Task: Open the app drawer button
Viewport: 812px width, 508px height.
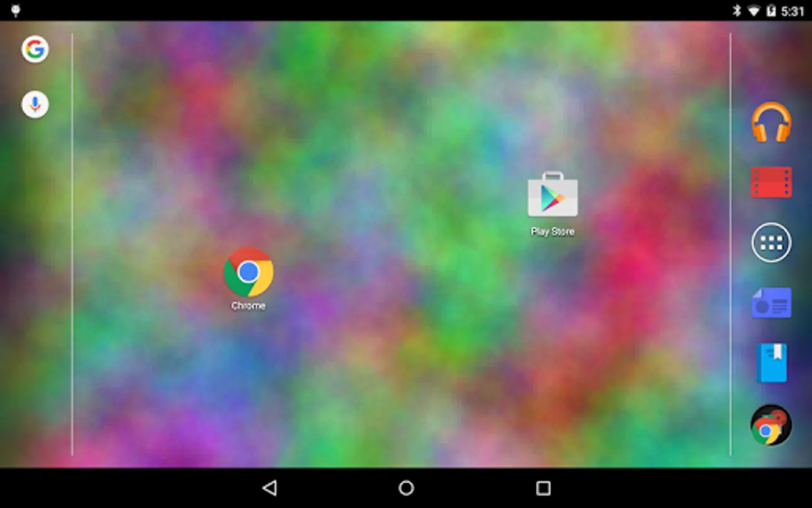Action: [771, 243]
